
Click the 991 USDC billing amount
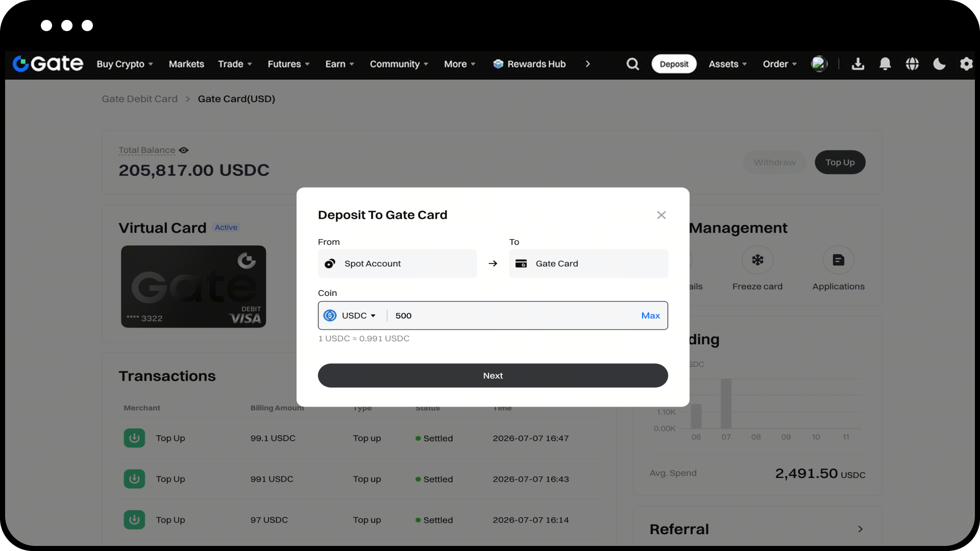(x=272, y=479)
